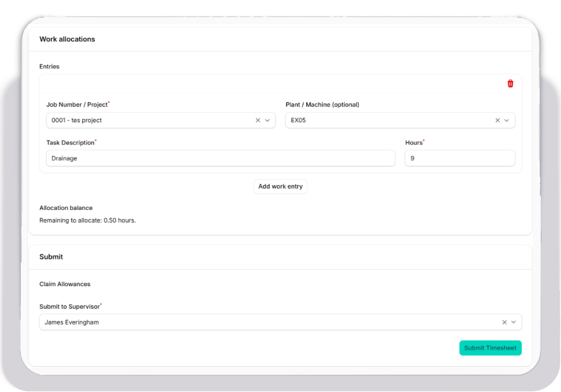Click the Claim Allowances label

click(65, 284)
